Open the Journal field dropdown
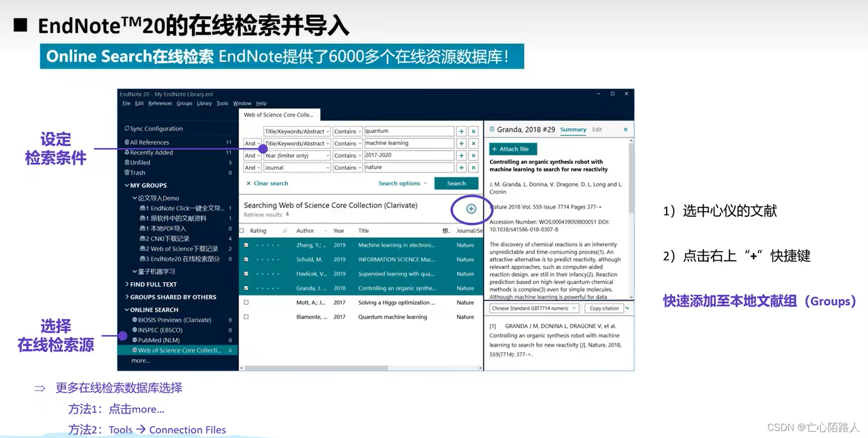Image resolution: width=868 pixels, height=438 pixels. tap(297, 168)
